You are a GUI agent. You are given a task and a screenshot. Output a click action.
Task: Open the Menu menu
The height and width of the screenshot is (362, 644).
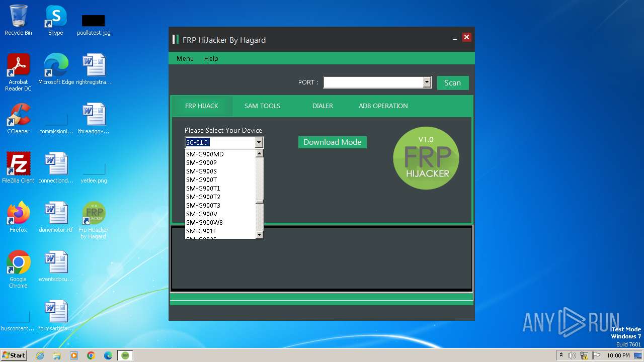point(185,58)
